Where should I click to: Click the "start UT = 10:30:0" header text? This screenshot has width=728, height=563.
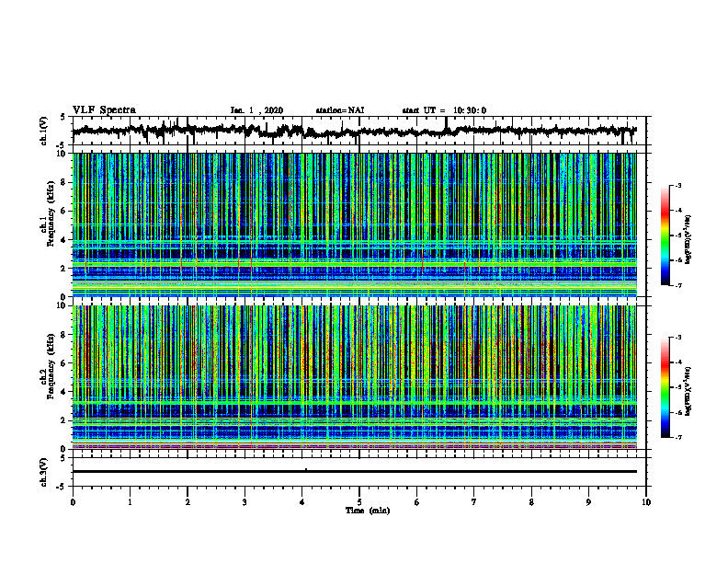click(444, 110)
